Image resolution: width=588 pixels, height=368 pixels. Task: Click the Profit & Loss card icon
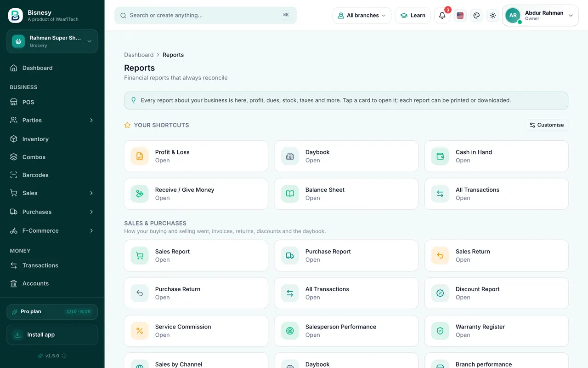tap(140, 156)
